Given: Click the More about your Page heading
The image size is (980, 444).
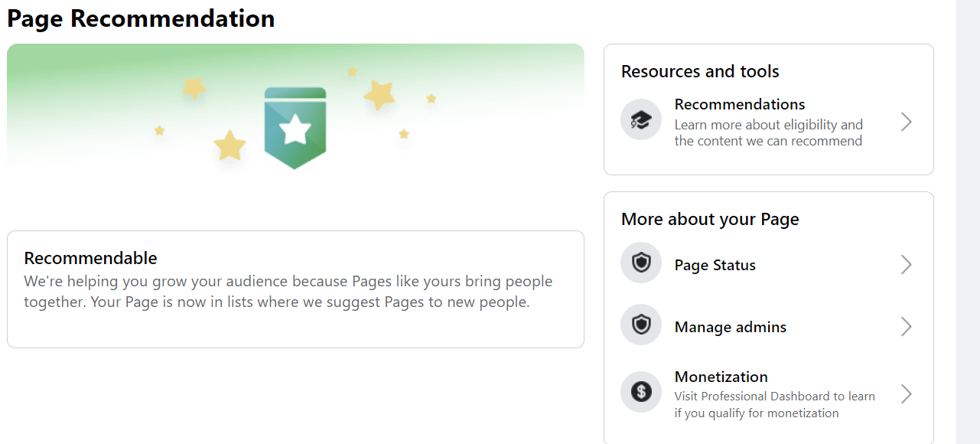Looking at the screenshot, I should (x=710, y=220).
